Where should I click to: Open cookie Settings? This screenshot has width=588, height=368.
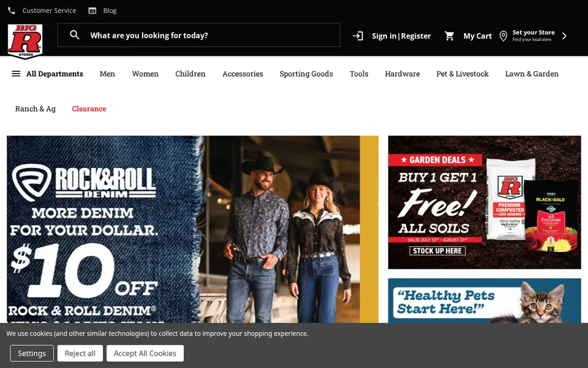[x=32, y=353]
